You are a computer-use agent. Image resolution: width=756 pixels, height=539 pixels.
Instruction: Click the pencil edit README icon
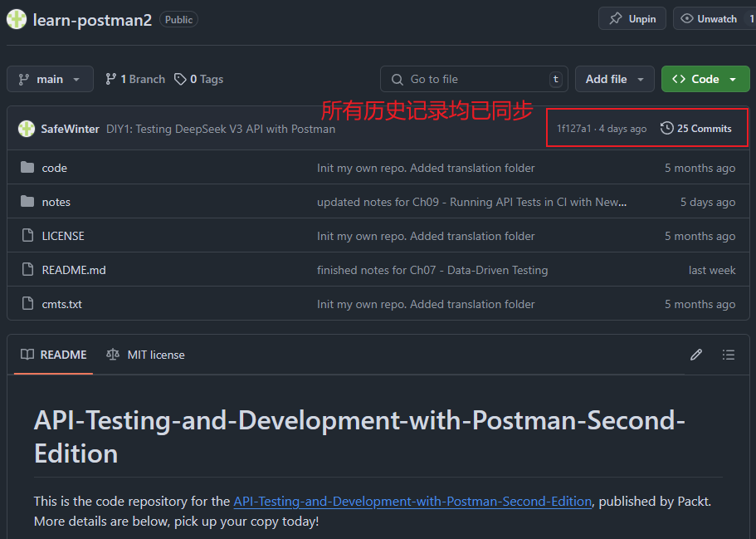pos(696,355)
